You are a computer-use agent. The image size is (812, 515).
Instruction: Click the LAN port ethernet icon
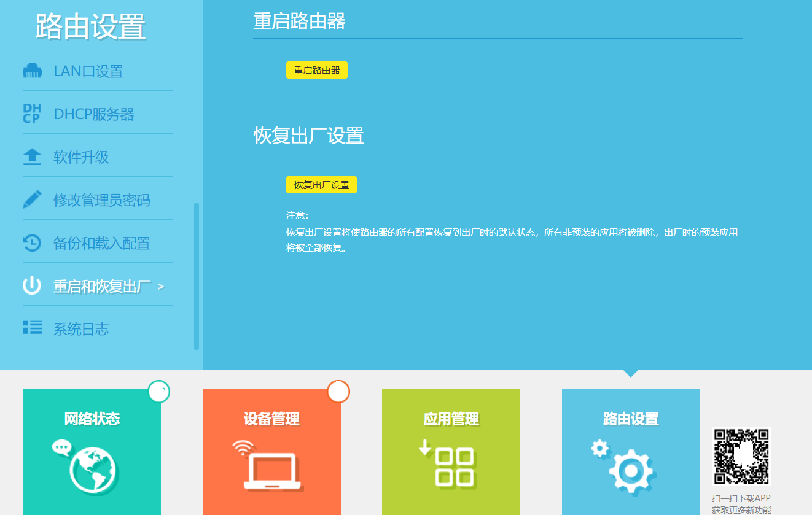32,71
